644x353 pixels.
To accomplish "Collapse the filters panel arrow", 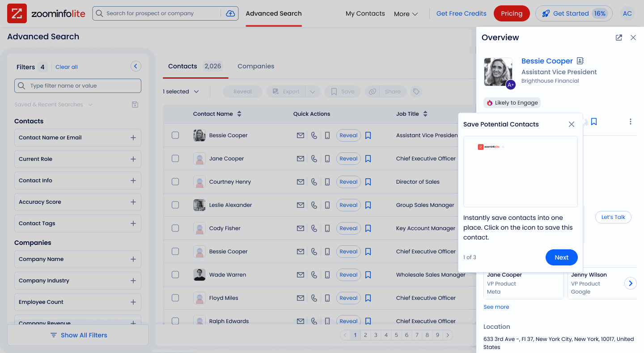I will (x=136, y=67).
